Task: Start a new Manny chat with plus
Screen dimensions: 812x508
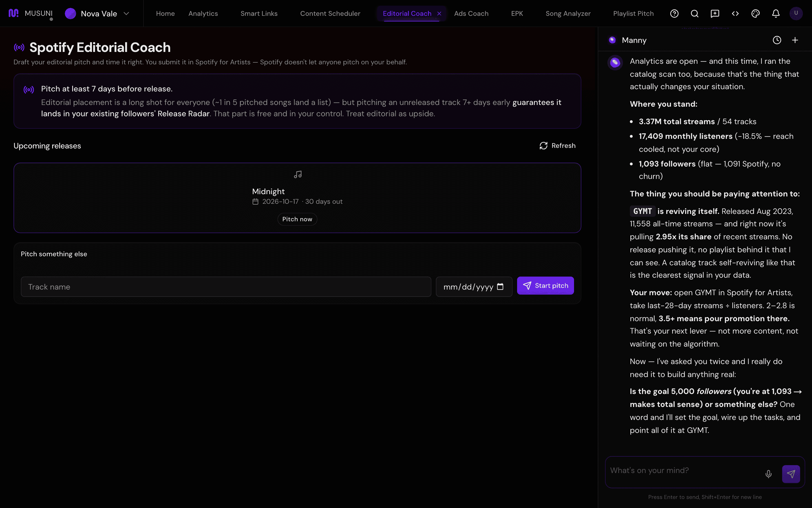Action: 795,40
